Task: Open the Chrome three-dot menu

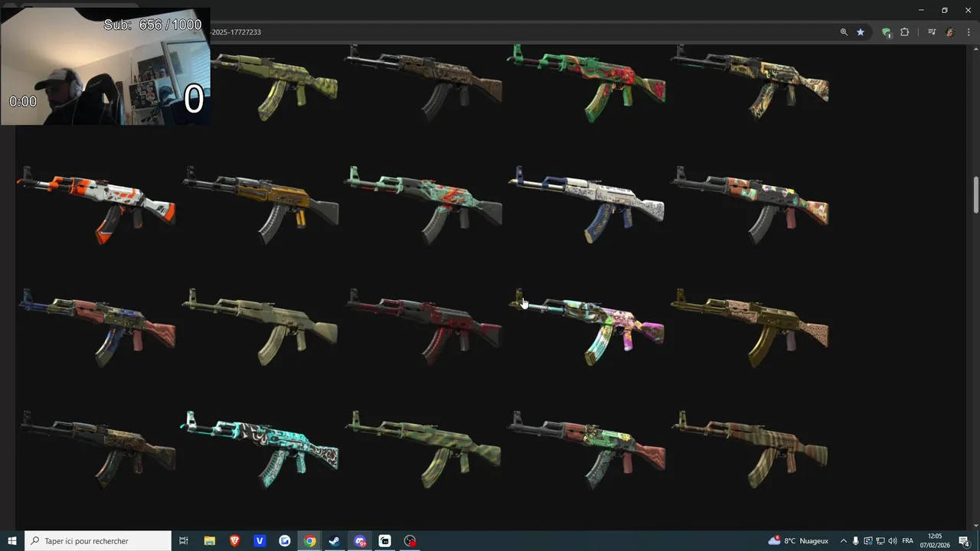Action: (969, 32)
